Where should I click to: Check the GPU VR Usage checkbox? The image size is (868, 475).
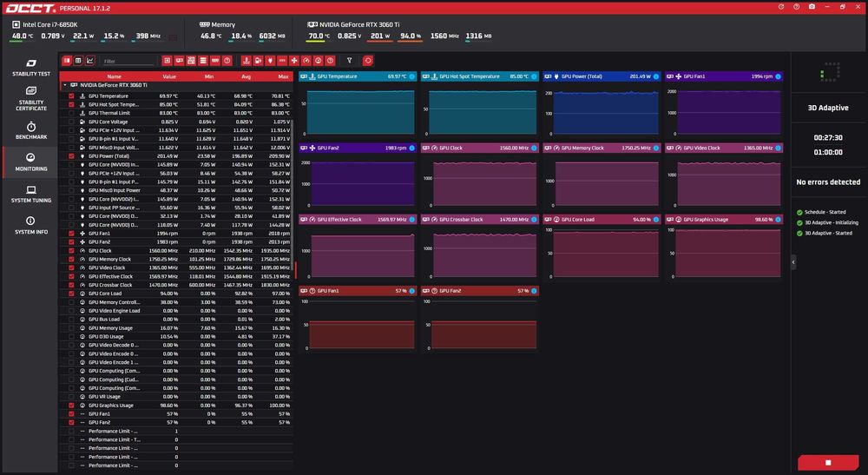(71, 396)
